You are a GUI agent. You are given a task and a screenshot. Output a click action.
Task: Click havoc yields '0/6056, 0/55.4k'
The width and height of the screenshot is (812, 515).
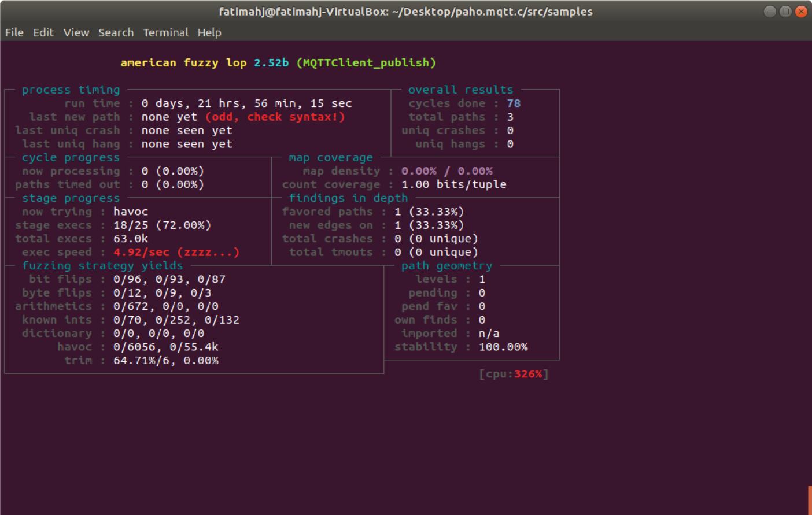point(165,347)
